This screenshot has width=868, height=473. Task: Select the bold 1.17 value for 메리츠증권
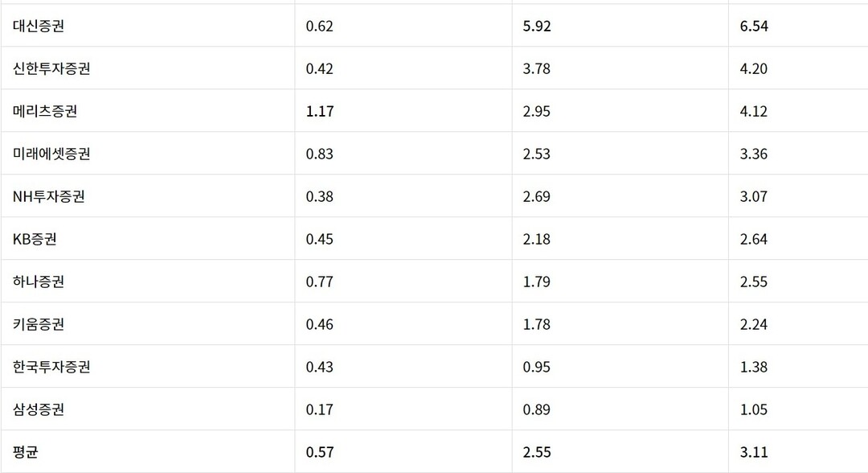(x=320, y=111)
